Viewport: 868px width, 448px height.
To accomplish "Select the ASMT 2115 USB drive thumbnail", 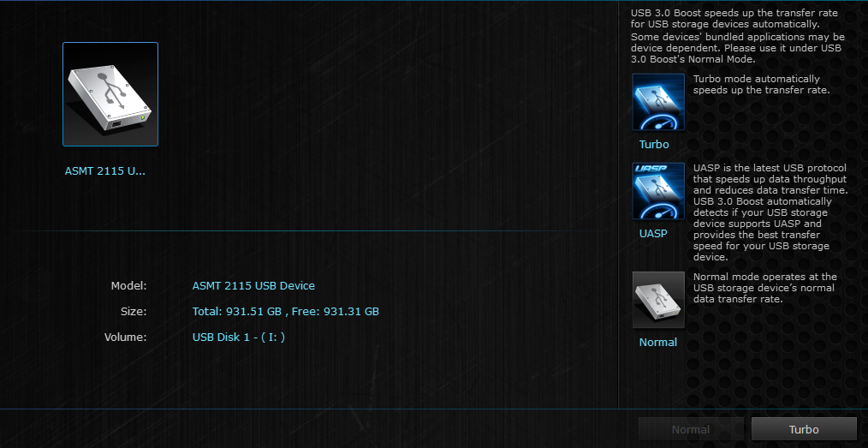I will [110, 94].
